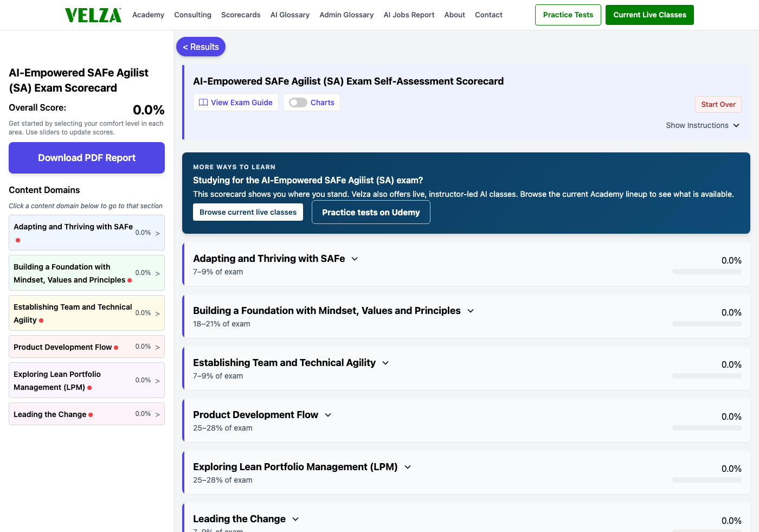759x532 pixels.
Task: Open the Contact page
Action: pyautogui.click(x=488, y=15)
